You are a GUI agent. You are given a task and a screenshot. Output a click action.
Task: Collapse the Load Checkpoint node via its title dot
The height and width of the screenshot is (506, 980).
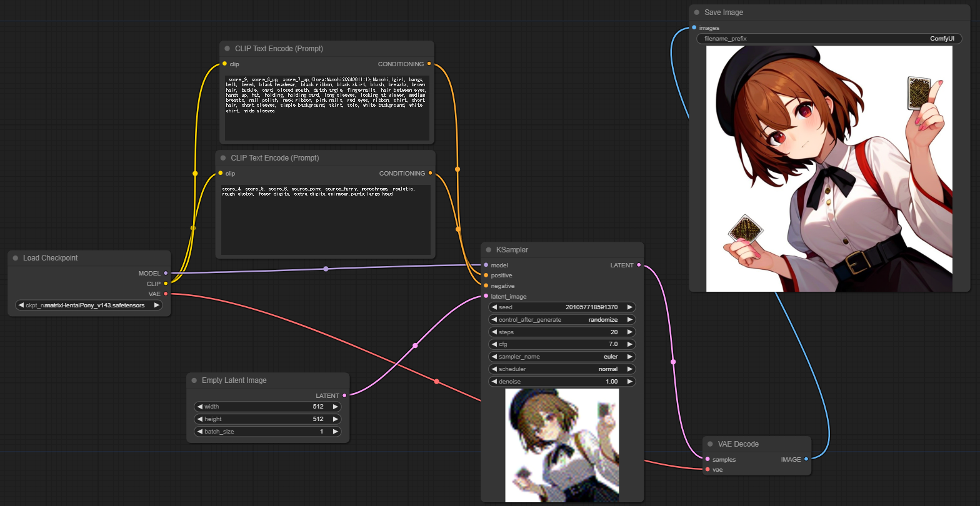14,258
